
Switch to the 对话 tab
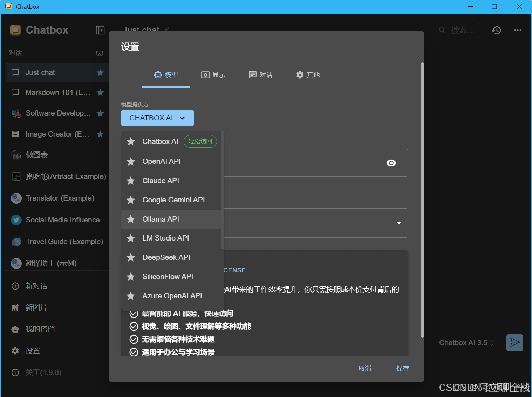click(x=260, y=75)
